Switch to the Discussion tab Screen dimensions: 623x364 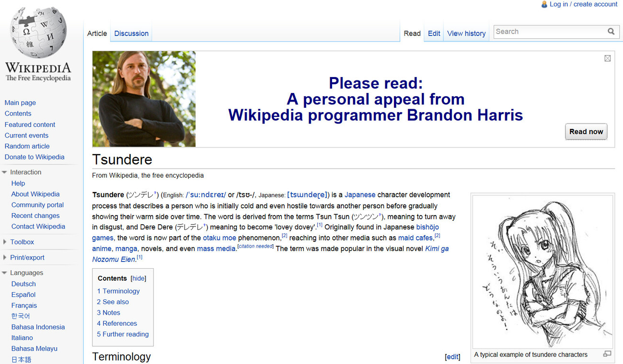click(x=131, y=34)
